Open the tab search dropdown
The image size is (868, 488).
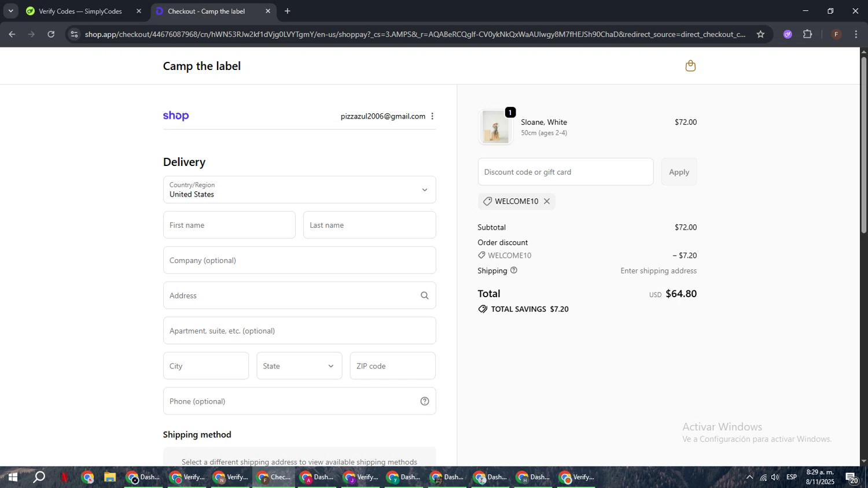(x=10, y=11)
